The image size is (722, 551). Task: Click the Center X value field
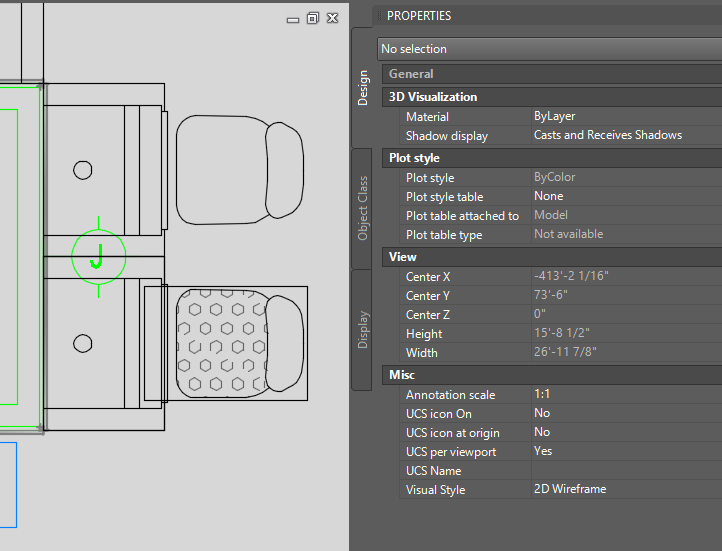click(627, 276)
